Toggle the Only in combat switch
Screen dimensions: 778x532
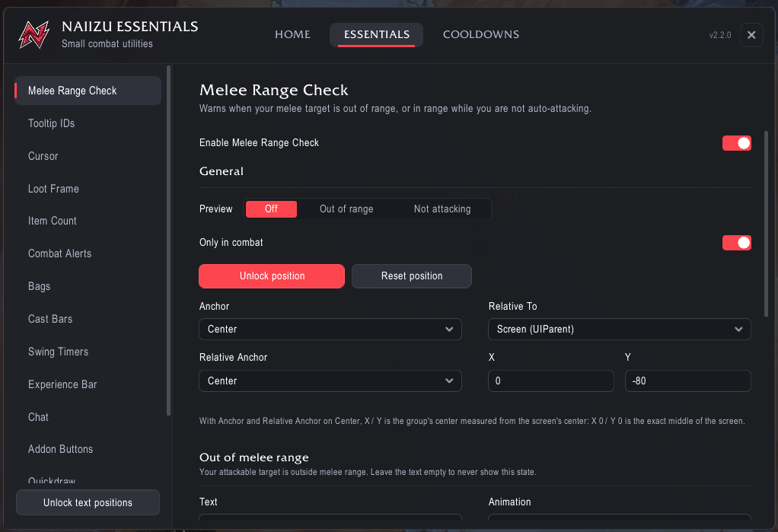coord(736,243)
